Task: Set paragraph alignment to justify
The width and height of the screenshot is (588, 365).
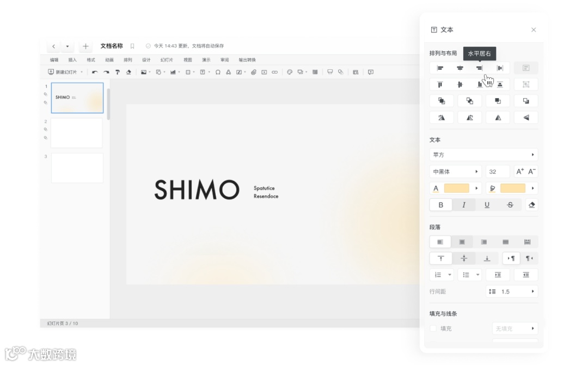Action: tap(505, 242)
